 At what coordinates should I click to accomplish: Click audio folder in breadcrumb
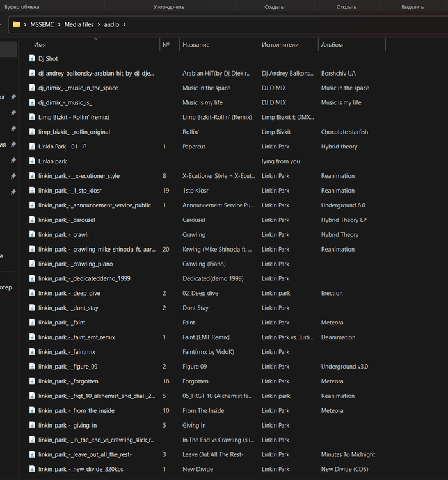click(x=111, y=24)
